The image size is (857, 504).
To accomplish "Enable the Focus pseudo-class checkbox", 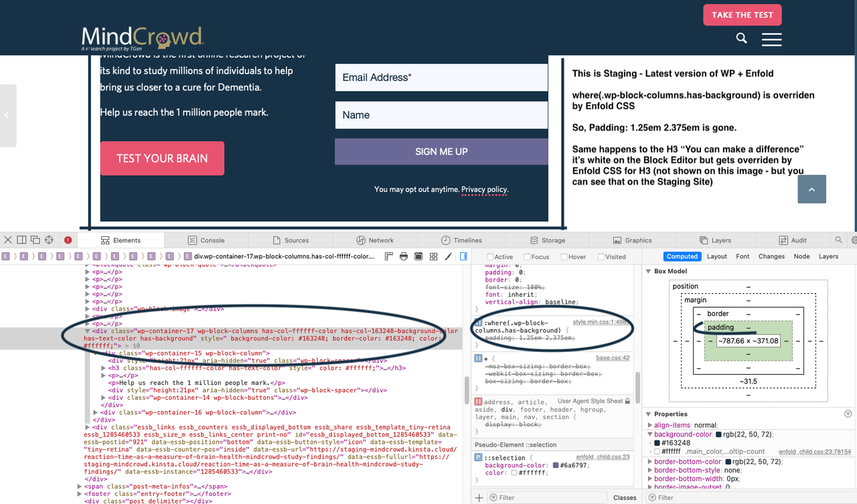I will coord(527,256).
